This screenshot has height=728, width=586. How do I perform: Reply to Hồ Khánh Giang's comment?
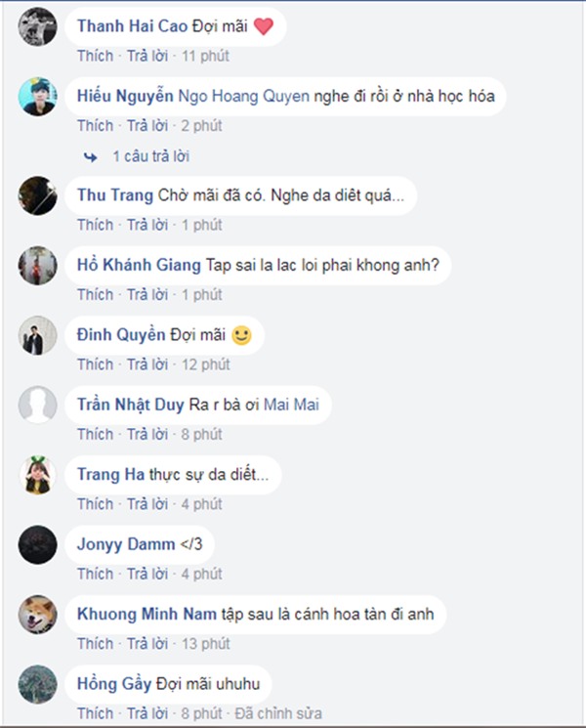149,294
